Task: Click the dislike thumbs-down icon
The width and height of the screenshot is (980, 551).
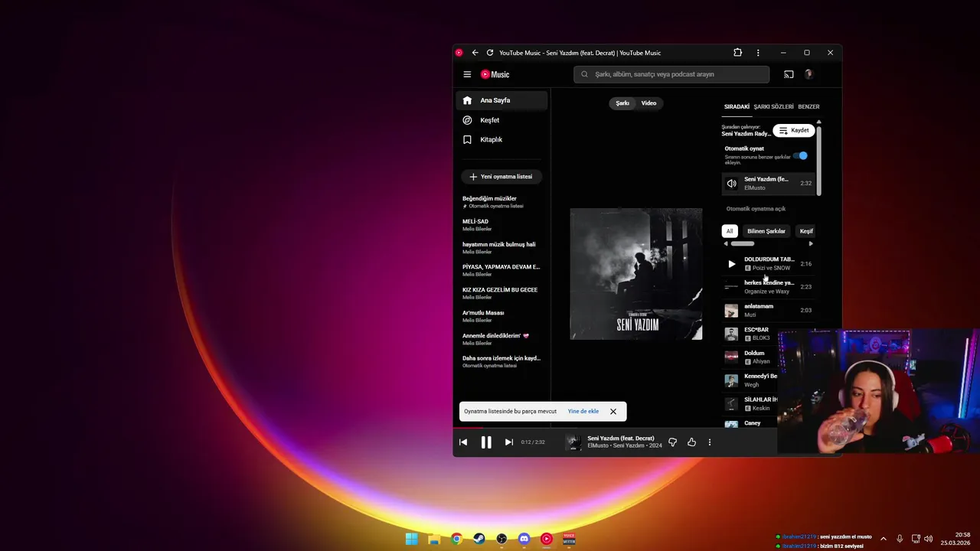Action: pos(672,442)
